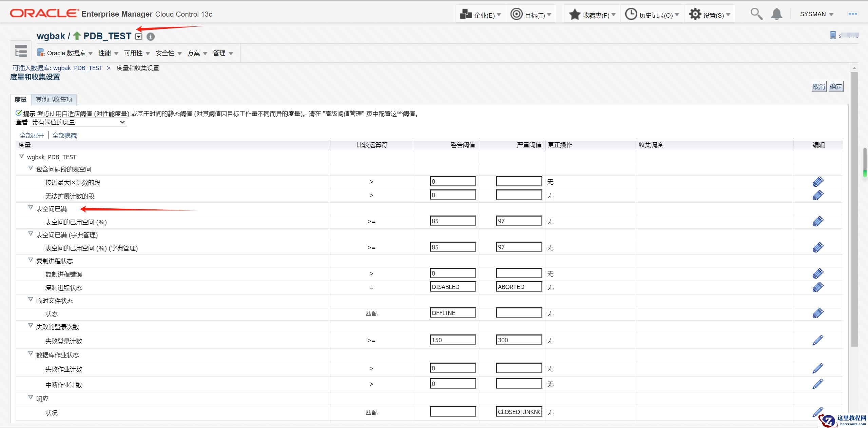Collapse the 失败的登录次数 group
The image size is (868, 428).
(x=31, y=326)
